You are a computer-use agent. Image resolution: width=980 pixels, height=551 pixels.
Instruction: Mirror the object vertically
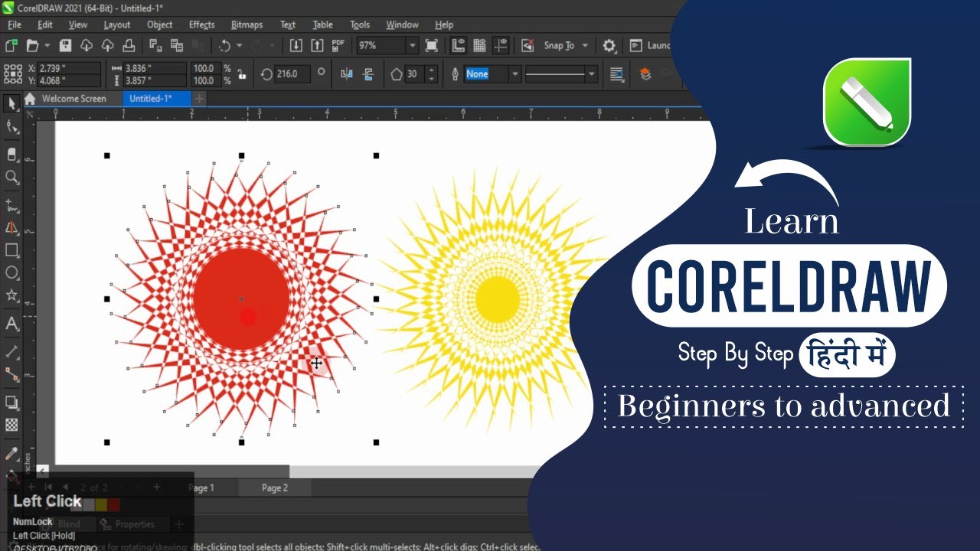(x=368, y=74)
